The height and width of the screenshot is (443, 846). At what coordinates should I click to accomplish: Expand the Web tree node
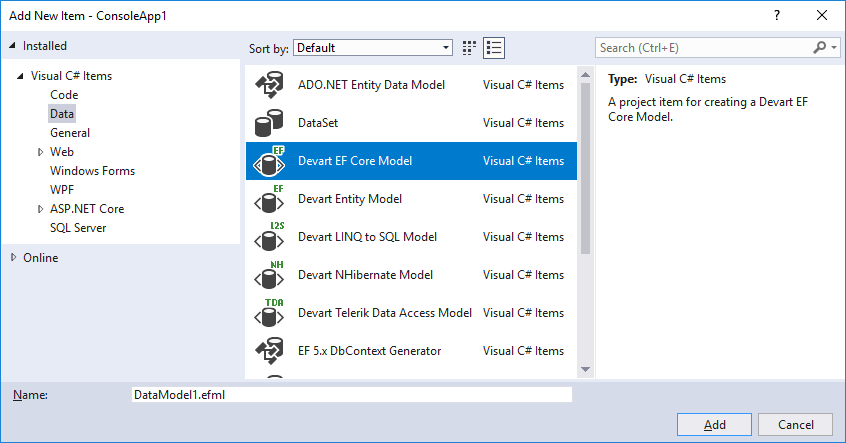click(40, 152)
